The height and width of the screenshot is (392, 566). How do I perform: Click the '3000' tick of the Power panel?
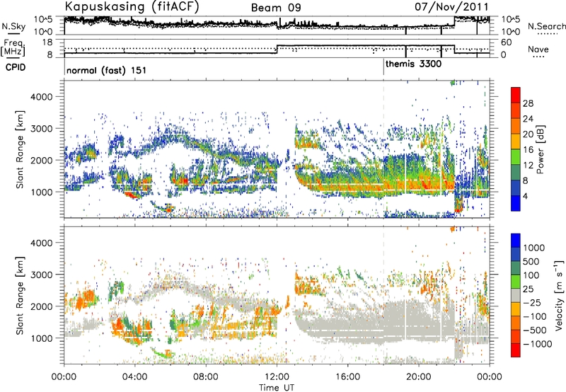pos(43,129)
